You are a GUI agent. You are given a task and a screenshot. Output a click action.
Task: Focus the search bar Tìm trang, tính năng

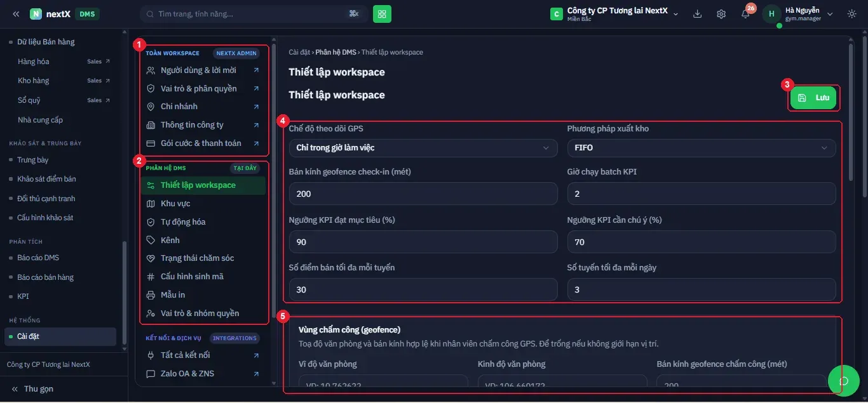(x=254, y=14)
